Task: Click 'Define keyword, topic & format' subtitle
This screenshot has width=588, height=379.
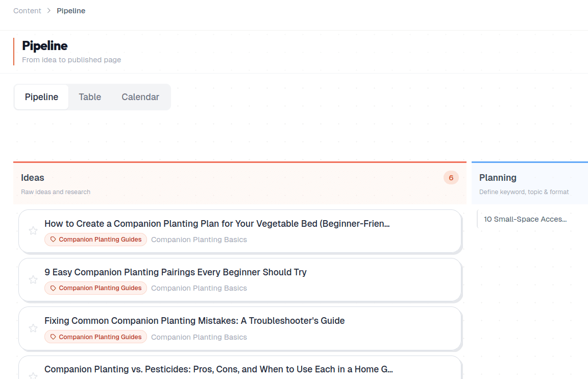Action: (x=524, y=192)
